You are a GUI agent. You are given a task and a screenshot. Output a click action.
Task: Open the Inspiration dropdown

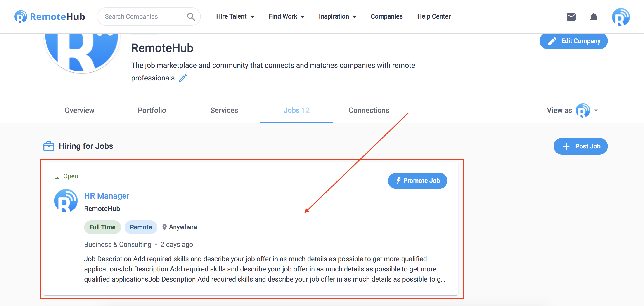pos(338,16)
